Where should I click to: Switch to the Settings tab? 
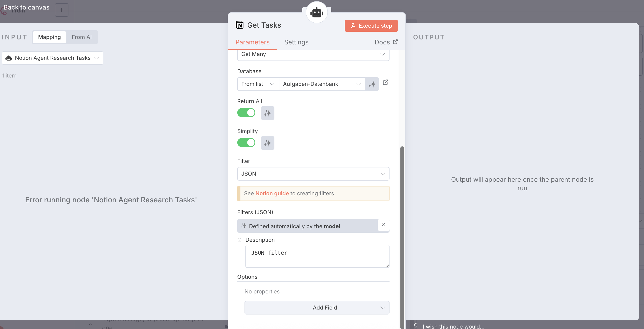pyautogui.click(x=296, y=42)
